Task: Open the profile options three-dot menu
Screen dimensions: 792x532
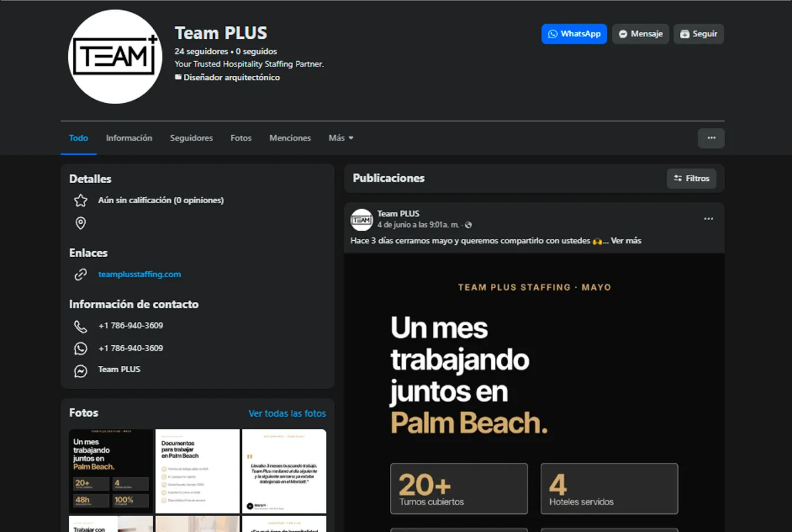Action: [x=711, y=138]
